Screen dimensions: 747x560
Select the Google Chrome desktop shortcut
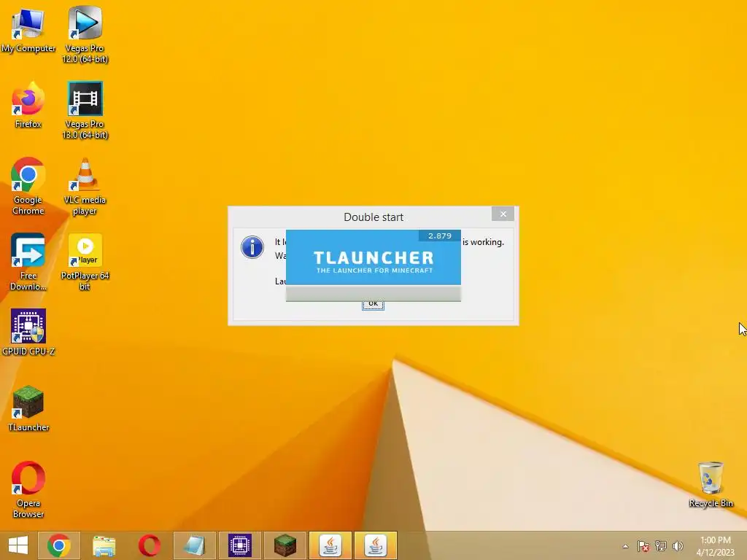coord(28,186)
